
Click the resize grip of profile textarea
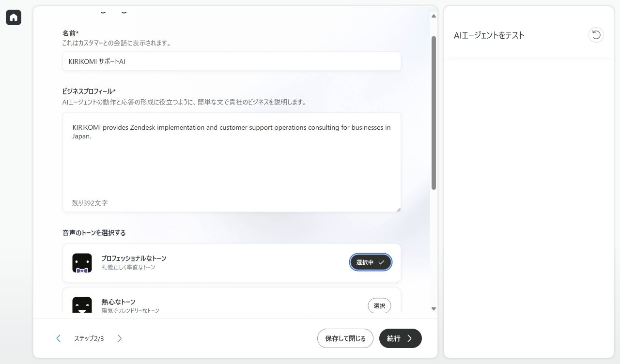pyautogui.click(x=398, y=209)
